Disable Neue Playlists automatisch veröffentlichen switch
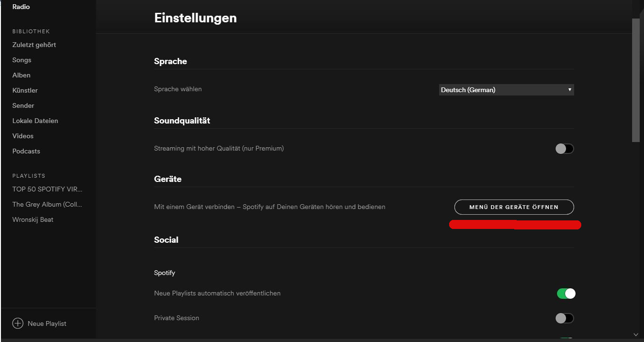644x342 pixels. 566,294
